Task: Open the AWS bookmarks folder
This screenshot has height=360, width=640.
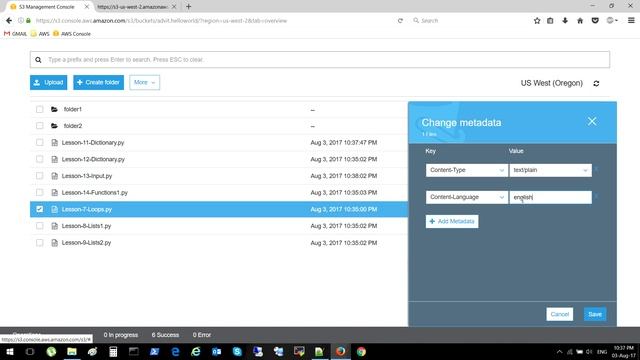Action: coord(40,34)
